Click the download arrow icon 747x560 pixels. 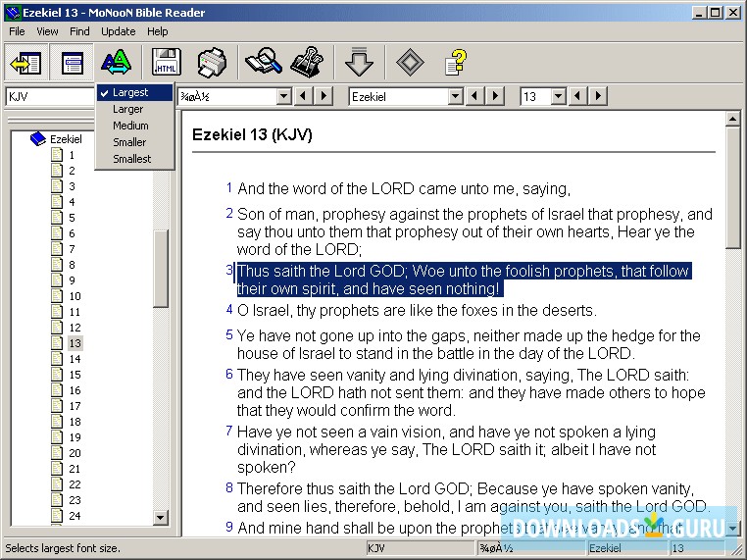pyautogui.click(x=359, y=63)
